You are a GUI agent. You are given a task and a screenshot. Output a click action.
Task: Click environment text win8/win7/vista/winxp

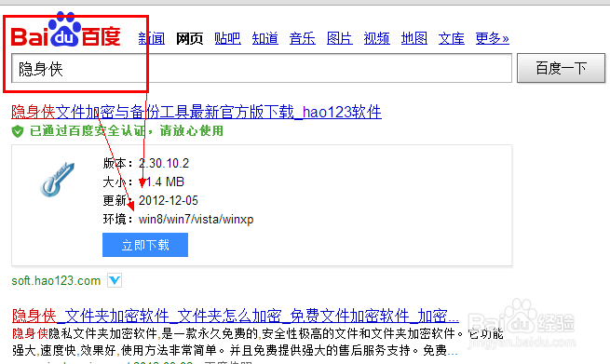197,220
